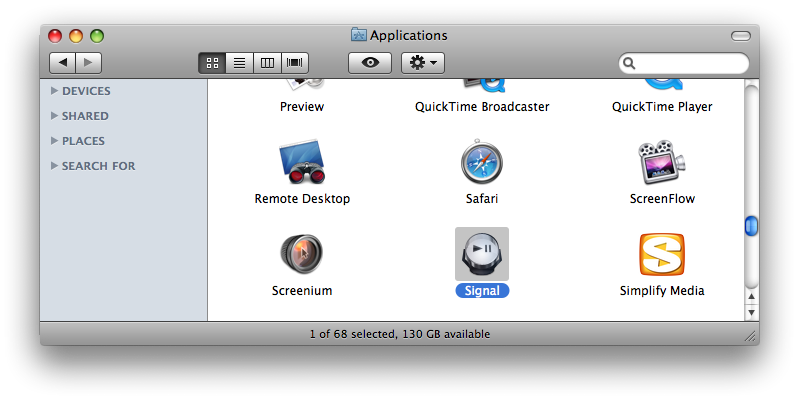The height and width of the screenshot is (400, 799).
Task: Switch to icon view mode
Action: coord(212,62)
